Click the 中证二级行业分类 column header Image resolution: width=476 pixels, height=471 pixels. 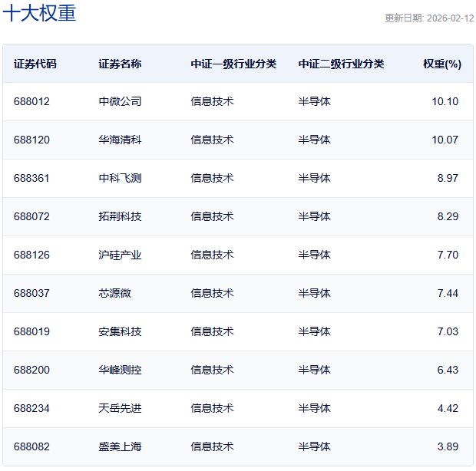click(341, 64)
